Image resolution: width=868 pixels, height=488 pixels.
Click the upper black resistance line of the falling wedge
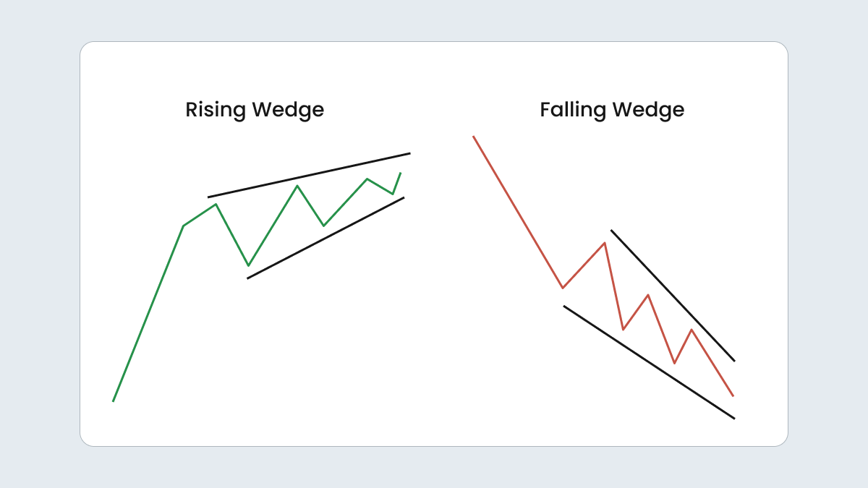point(673,295)
